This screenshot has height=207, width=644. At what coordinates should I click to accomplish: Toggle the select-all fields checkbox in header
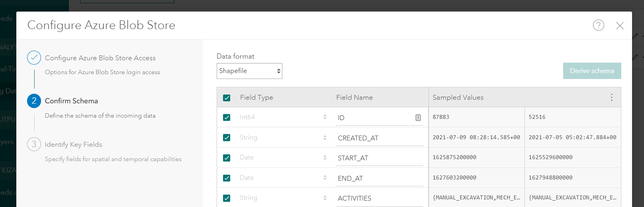(x=227, y=98)
